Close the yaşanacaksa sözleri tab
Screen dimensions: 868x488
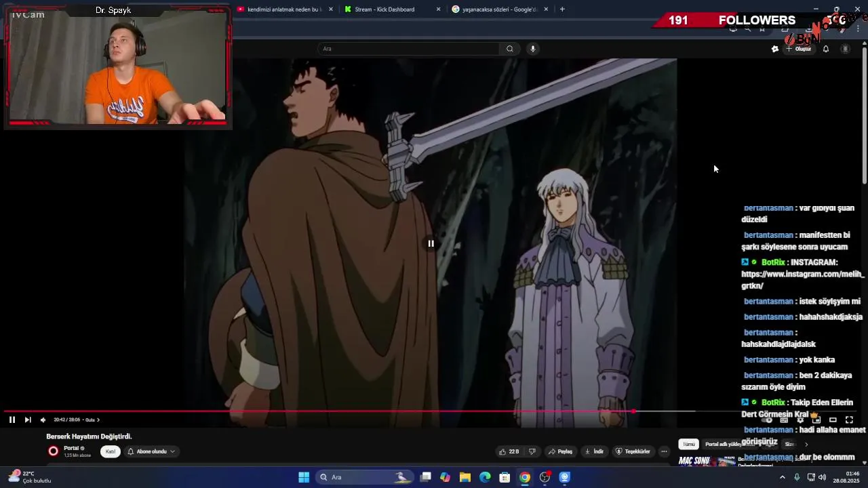546,9
